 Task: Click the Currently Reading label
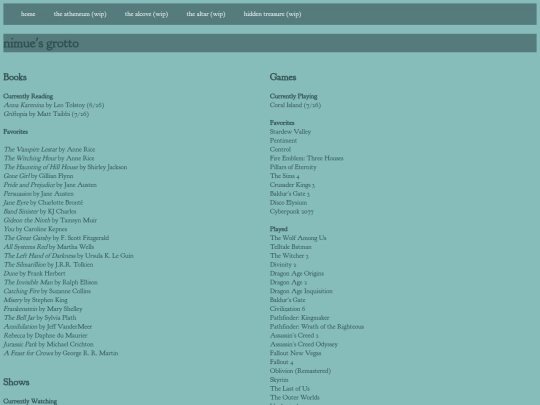(28, 96)
